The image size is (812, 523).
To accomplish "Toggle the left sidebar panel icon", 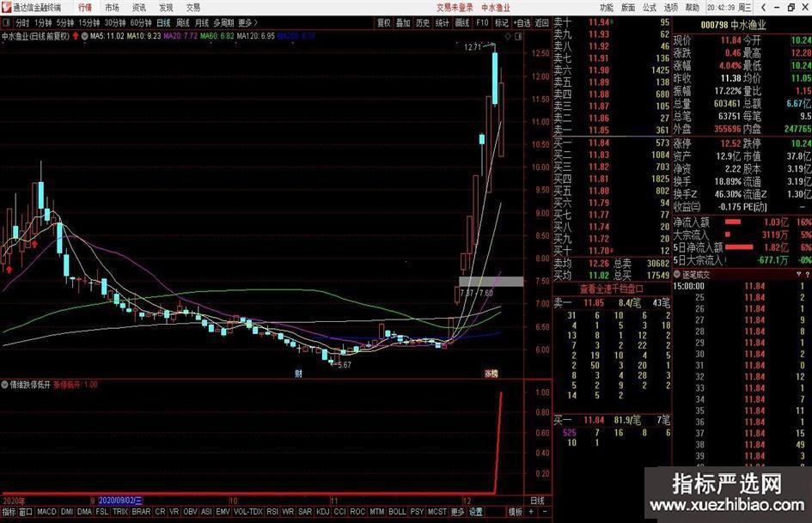I will point(6,23).
